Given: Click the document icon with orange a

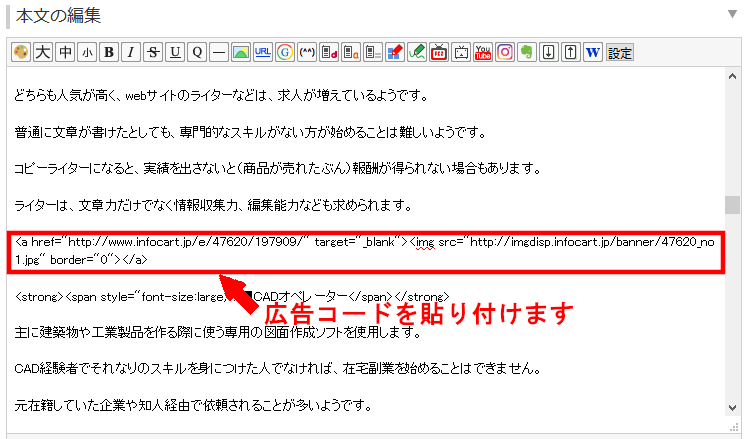Looking at the screenshot, I should 351,52.
